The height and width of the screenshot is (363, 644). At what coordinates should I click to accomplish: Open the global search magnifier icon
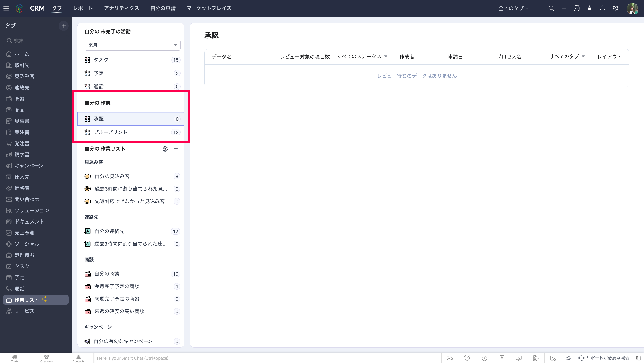pos(551,8)
